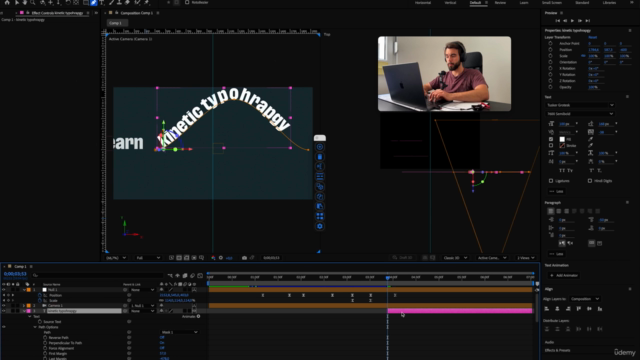Viewport: 640px width, 360px height.
Task: Select the Comp 1 timeline tab
Action: pos(20,267)
